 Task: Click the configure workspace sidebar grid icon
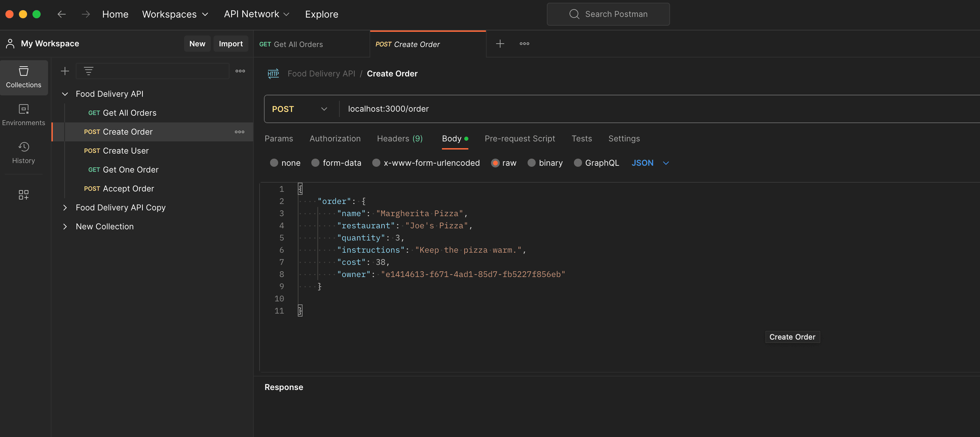(24, 195)
